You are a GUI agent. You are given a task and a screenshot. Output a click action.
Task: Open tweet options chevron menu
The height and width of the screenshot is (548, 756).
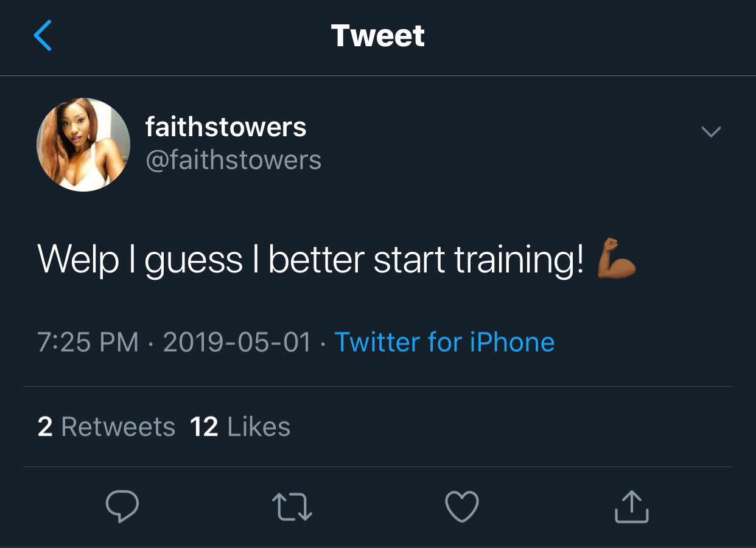click(x=711, y=131)
